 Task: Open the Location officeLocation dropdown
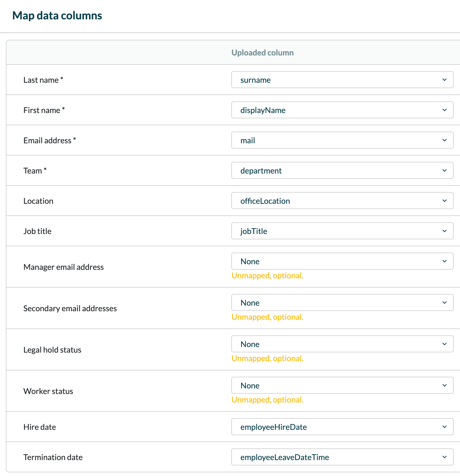[x=342, y=201]
